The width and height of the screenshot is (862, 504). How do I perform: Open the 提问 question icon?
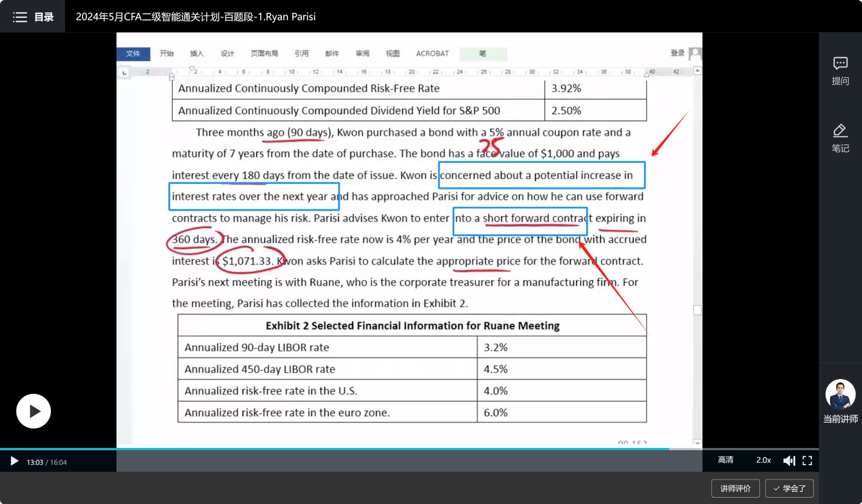point(840,64)
